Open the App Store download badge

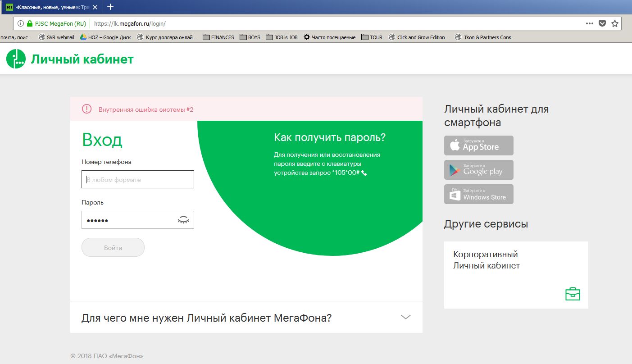pos(479,146)
